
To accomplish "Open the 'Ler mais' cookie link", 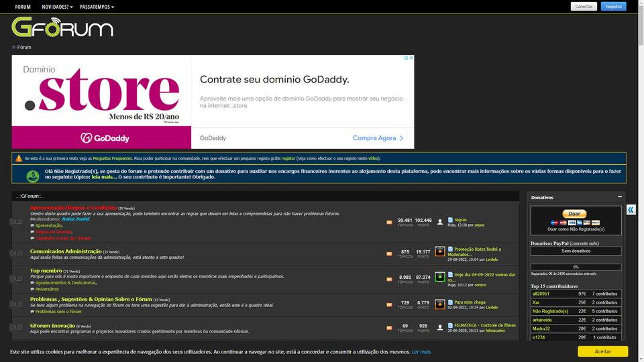I will [x=421, y=352].
